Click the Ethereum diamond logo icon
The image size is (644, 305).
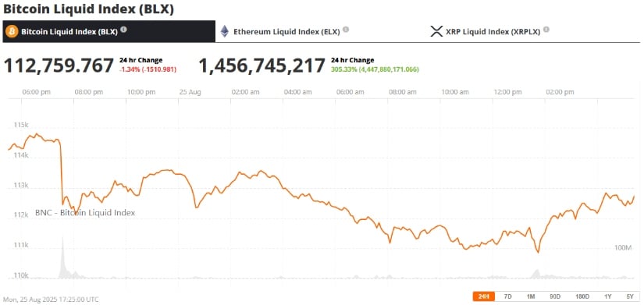[224, 31]
